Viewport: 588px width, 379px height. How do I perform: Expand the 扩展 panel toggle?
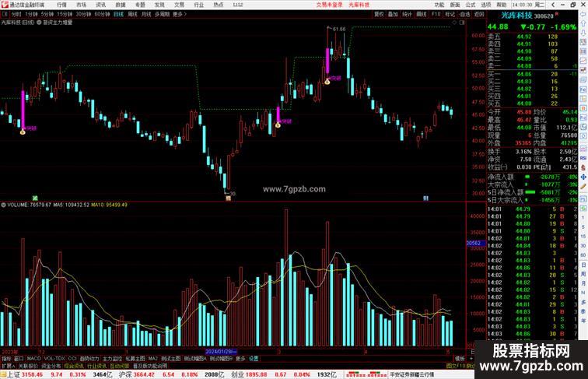[8, 366]
